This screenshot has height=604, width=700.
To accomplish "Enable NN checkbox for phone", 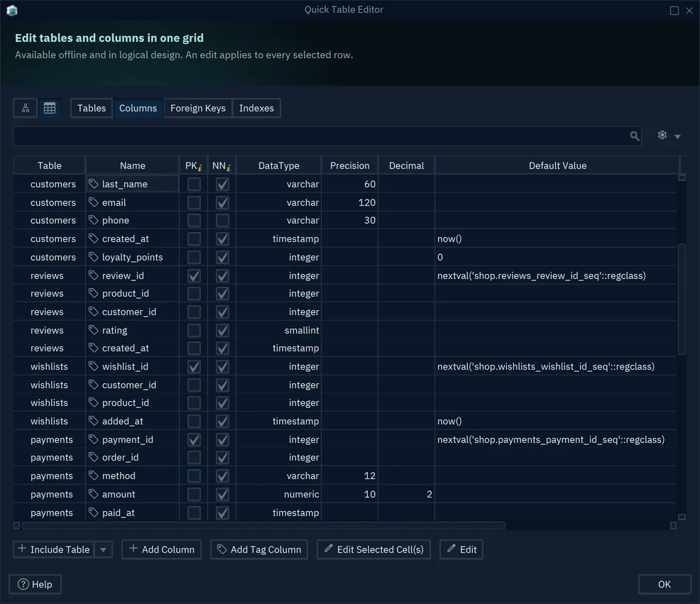I will click(x=222, y=220).
